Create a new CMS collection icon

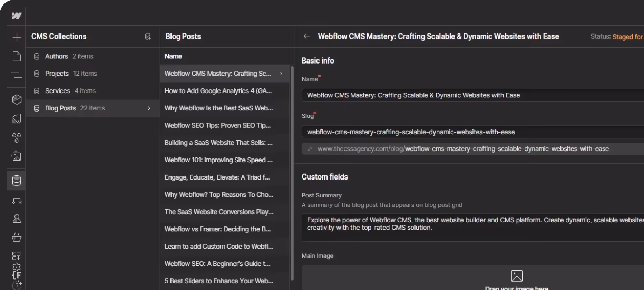(x=148, y=37)
